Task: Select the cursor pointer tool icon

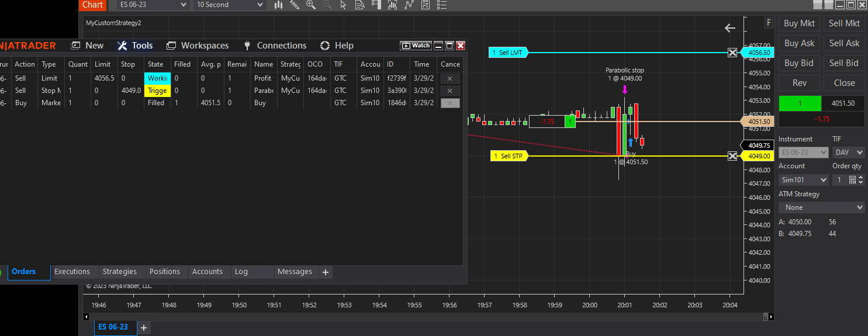Action: (343, 5)
